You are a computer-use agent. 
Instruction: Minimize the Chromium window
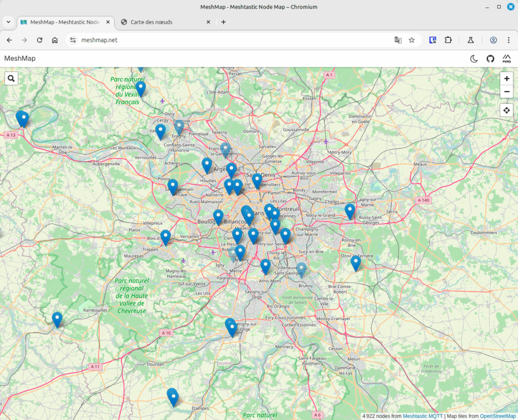click(x=487, y=7)
